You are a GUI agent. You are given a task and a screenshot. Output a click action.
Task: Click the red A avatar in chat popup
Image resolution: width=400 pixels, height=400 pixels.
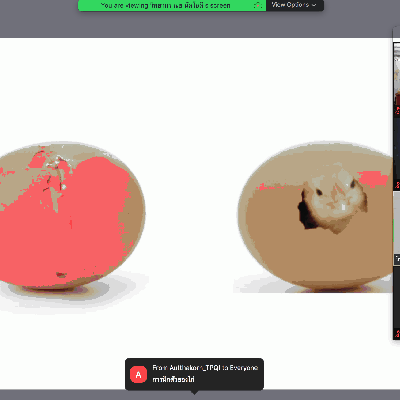[138, 374]
